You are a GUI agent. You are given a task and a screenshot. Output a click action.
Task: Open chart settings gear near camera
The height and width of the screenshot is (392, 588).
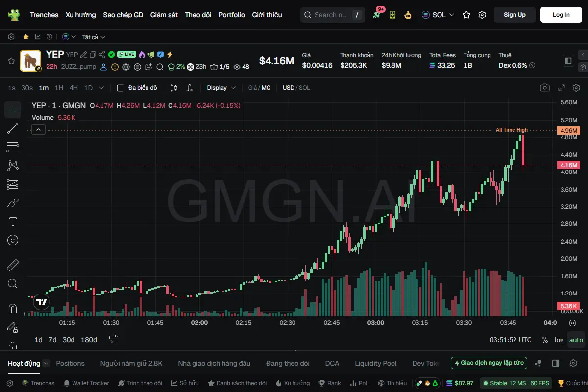[x=576, y=88]
